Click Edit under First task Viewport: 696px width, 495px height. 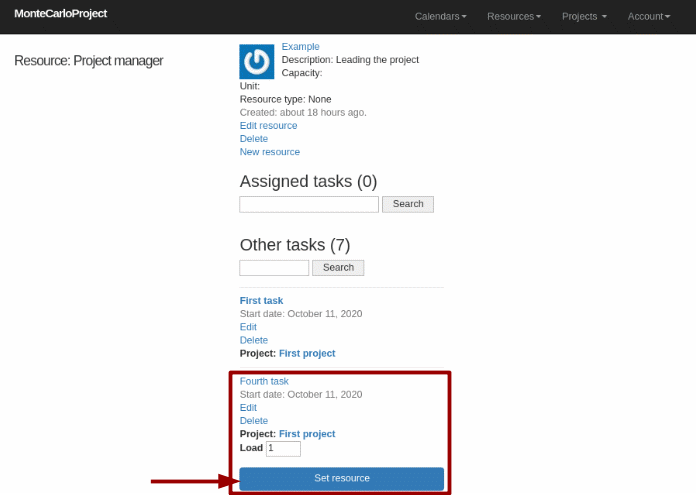248,327
